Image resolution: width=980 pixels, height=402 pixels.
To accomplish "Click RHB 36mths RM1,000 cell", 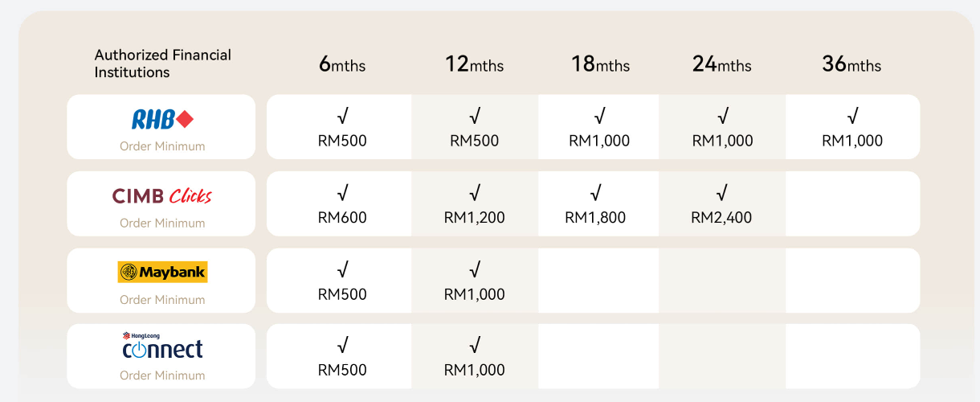I will click(x=852, y=127).
